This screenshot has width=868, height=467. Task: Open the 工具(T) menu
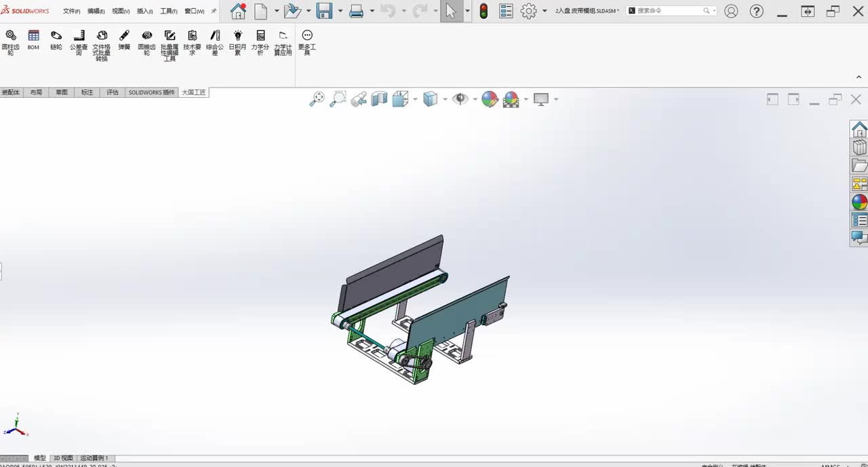[x=168, y=11]
